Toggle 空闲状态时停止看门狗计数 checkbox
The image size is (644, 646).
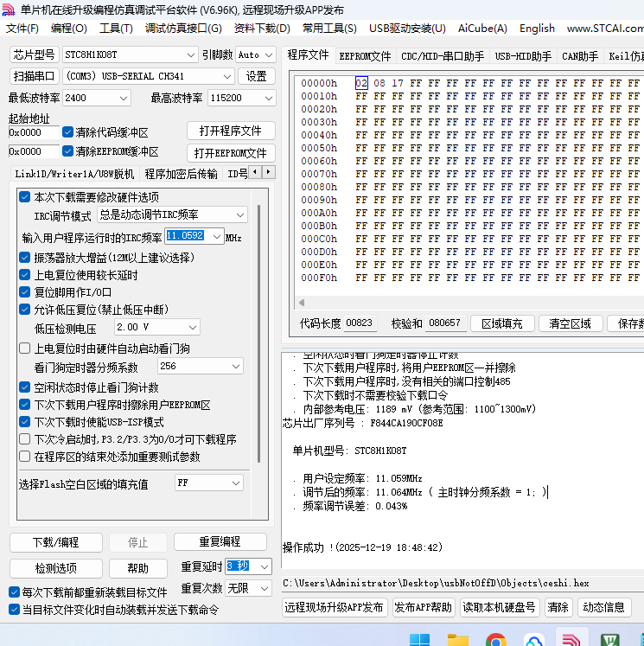(x=25, y=387)
